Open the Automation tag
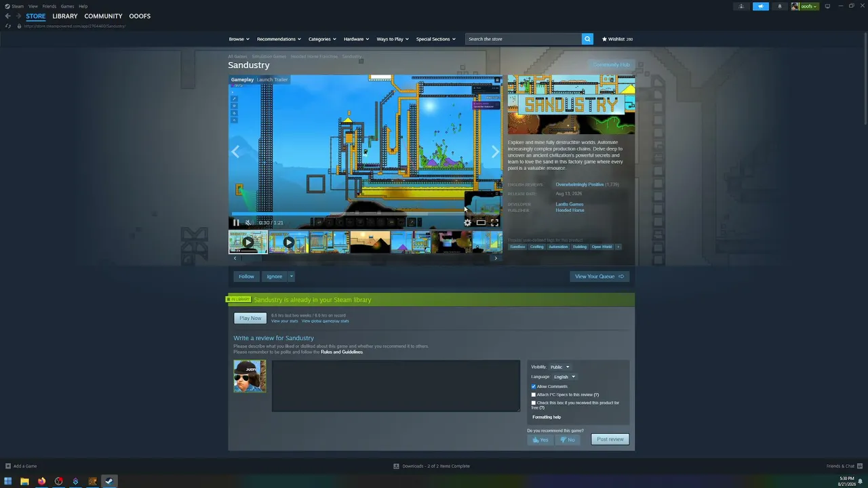Image resolution: width=868 pixels, height=488 pixels. tap(558, 247)
